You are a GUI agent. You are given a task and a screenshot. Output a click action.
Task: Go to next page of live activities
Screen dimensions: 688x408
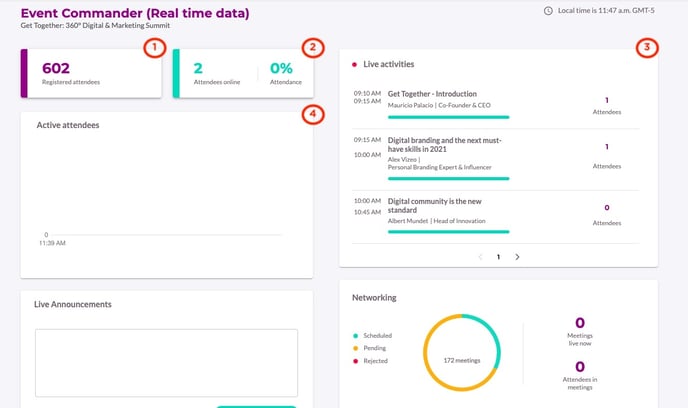pyautogui.click(x=517, y=257)
